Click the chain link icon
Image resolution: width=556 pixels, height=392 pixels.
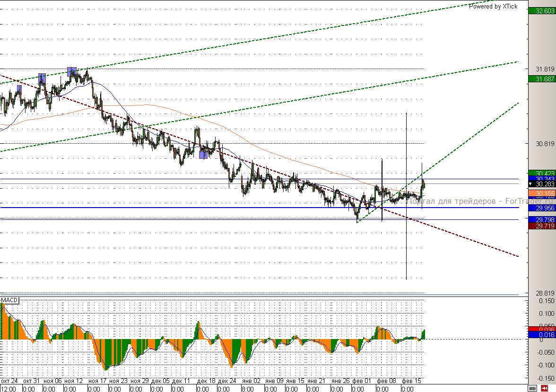[533, 388]
